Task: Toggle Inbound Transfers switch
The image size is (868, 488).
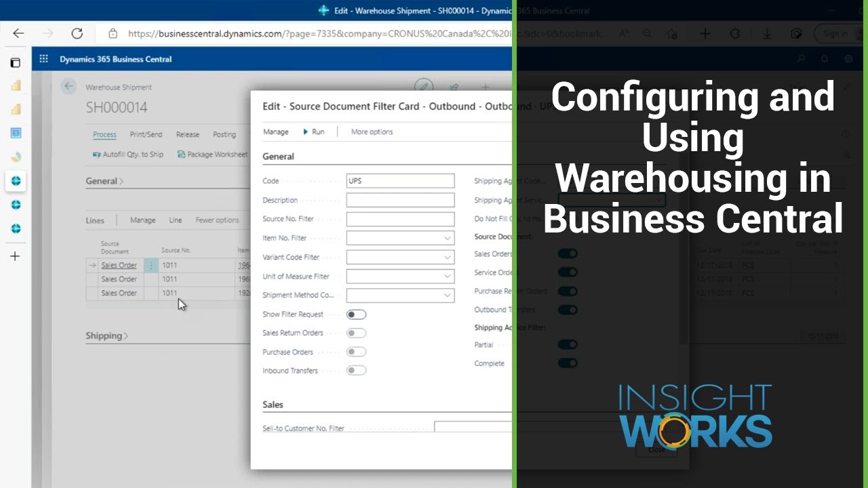Action: tap(356, 371)
